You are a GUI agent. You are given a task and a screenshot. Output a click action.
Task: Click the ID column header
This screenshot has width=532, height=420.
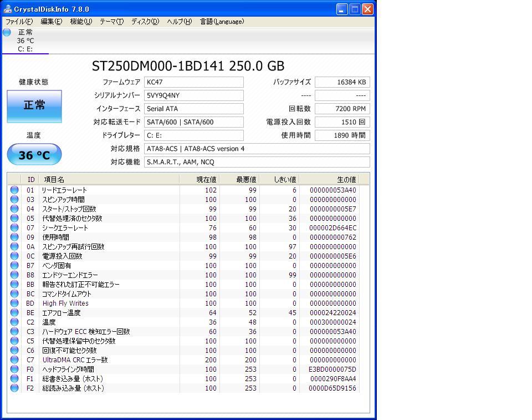click(30, 179)
